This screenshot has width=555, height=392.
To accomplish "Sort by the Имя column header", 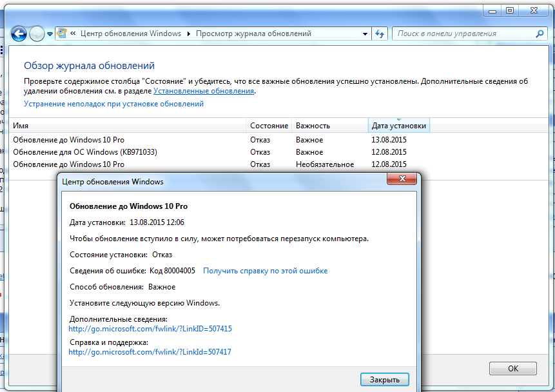I will point(128,126).
